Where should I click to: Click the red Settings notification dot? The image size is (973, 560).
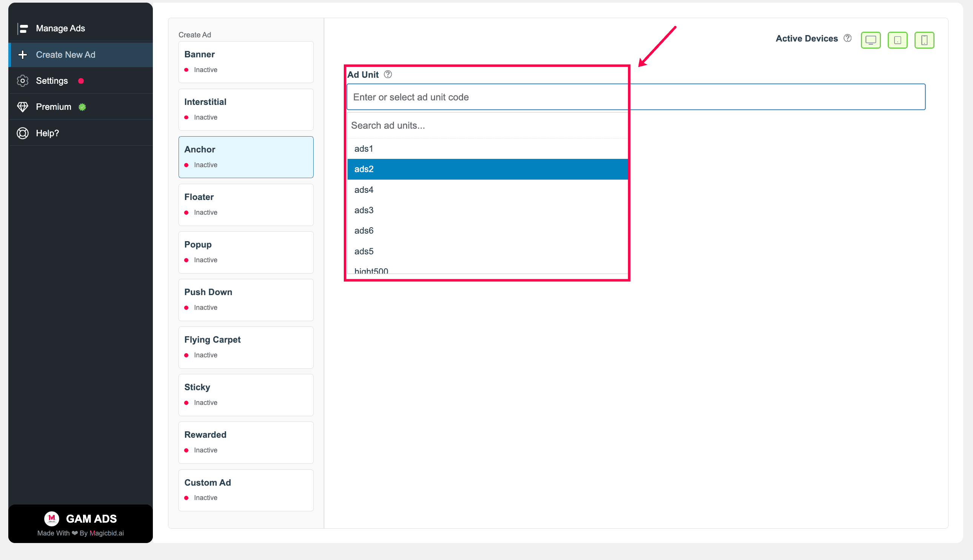81,81
